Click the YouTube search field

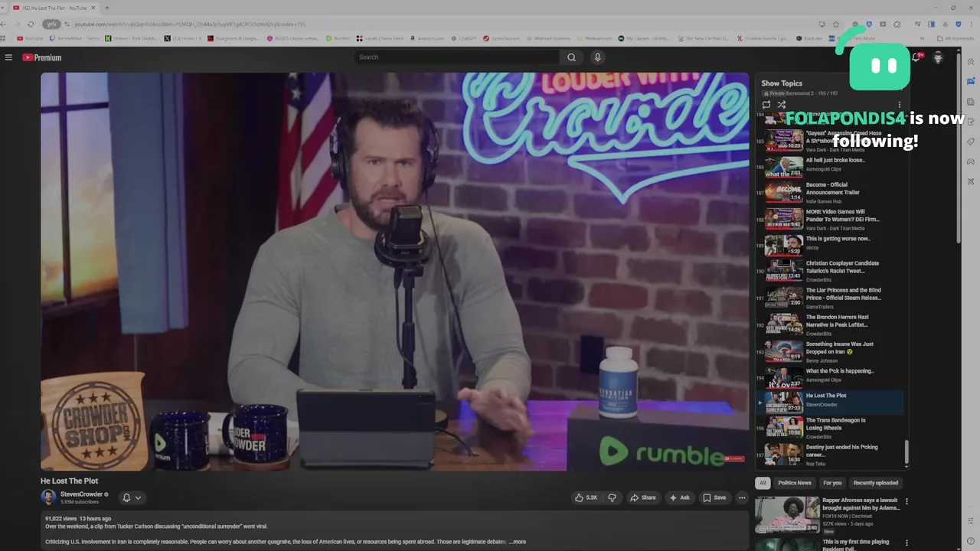coord(457,57)
